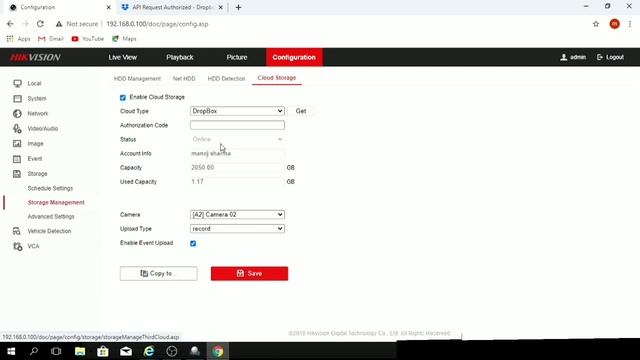Open File Explorer from the taskbar
Viewport: 640px width, 360px height.
pos(80,351)
